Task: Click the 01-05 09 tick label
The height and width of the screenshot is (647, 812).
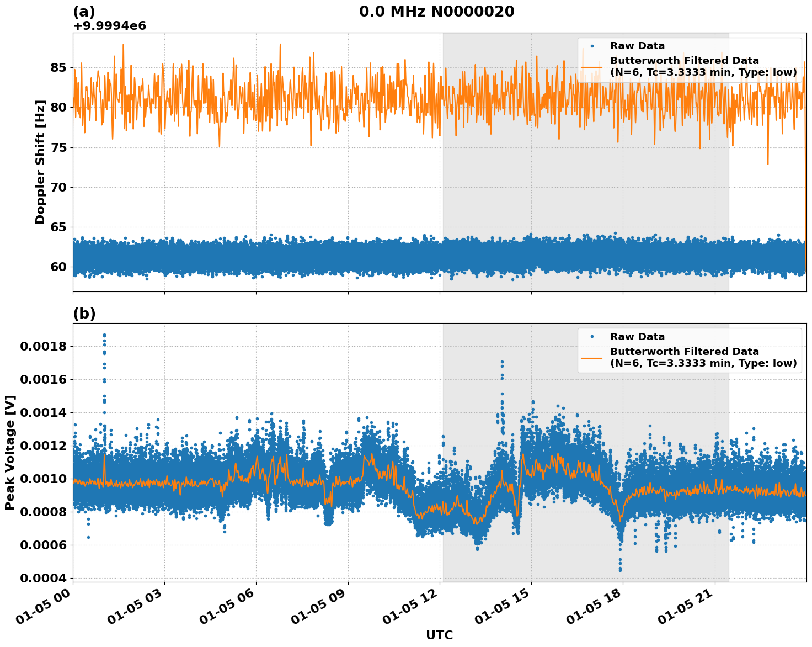Action: point(318,608)
